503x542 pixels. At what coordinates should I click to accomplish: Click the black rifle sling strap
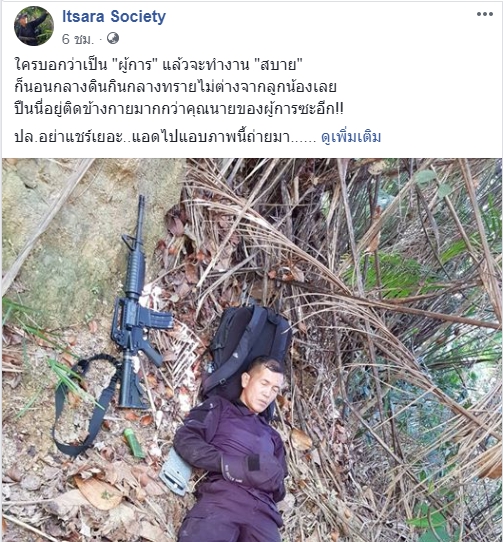(x=85, y=404)
